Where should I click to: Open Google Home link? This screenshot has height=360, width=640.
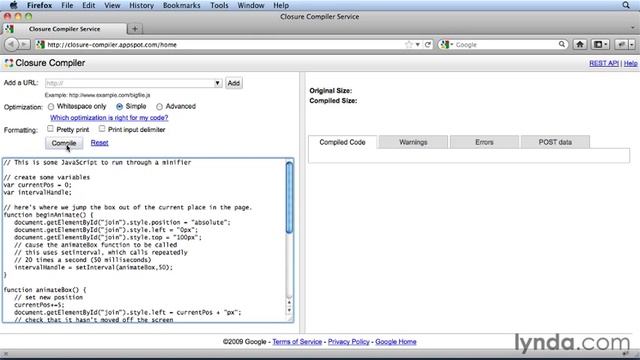click(x=396, y=342)
